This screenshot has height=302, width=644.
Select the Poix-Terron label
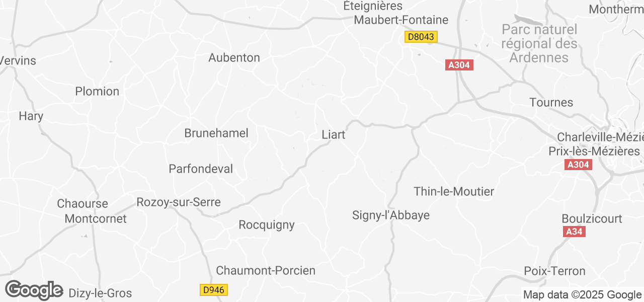(x=555, y=271)
